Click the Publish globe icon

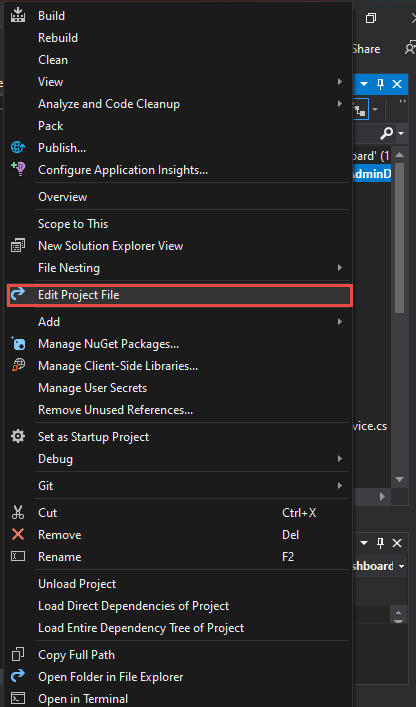[18, 147]
